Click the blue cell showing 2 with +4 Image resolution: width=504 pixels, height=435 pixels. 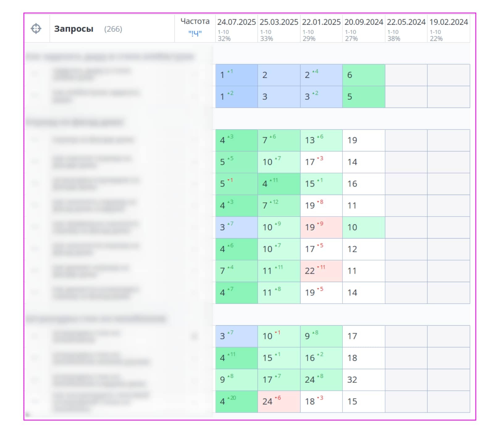tap(321, 75)
